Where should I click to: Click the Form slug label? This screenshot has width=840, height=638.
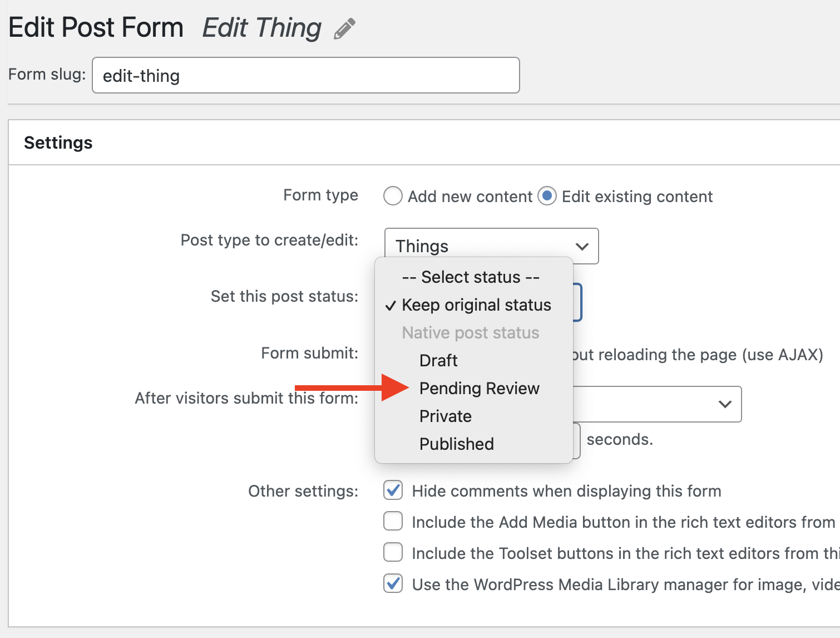(x=47, y=74)
